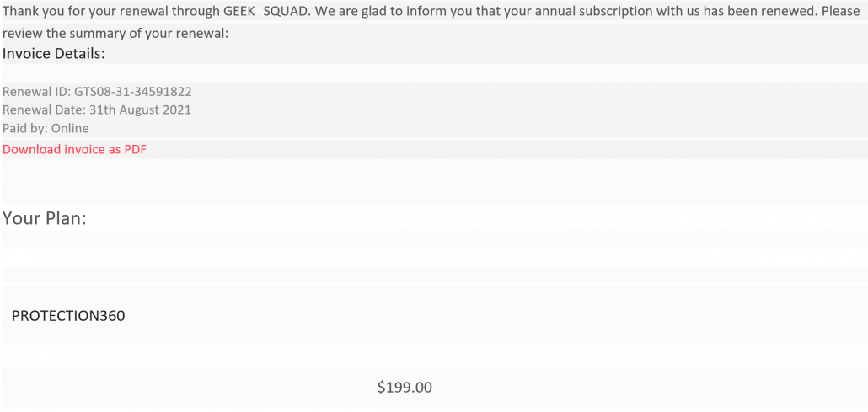Image resolution: width=868 pixels, height=412 pixels.
Task: Click the Your Plan heading
Action: [45, 217]
